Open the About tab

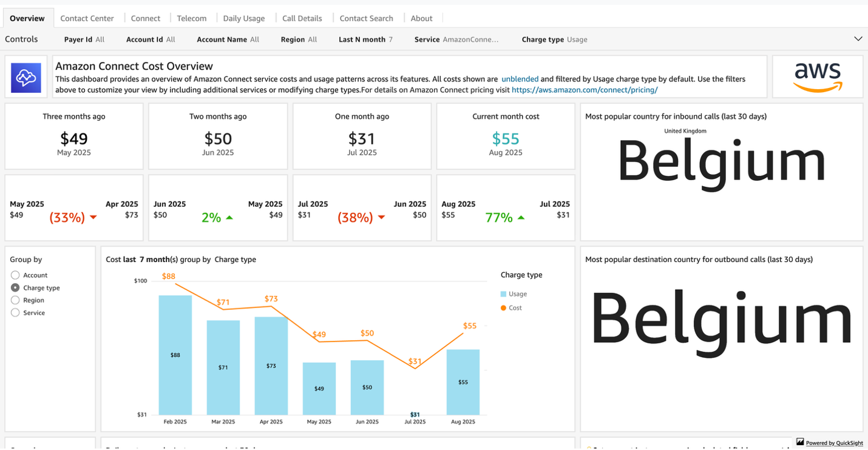coord(421,18)
